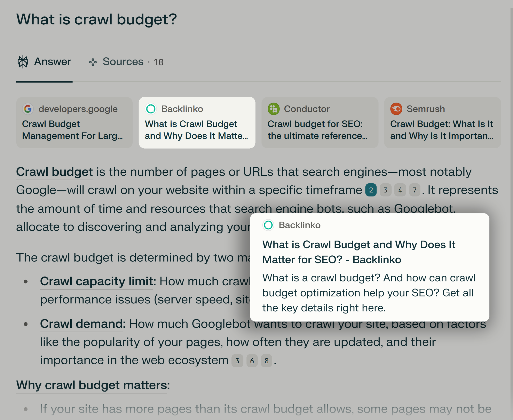Click the Backlinko logo in source card
The width and height of the screenshot is (513, 420).
tap(151, 109)
